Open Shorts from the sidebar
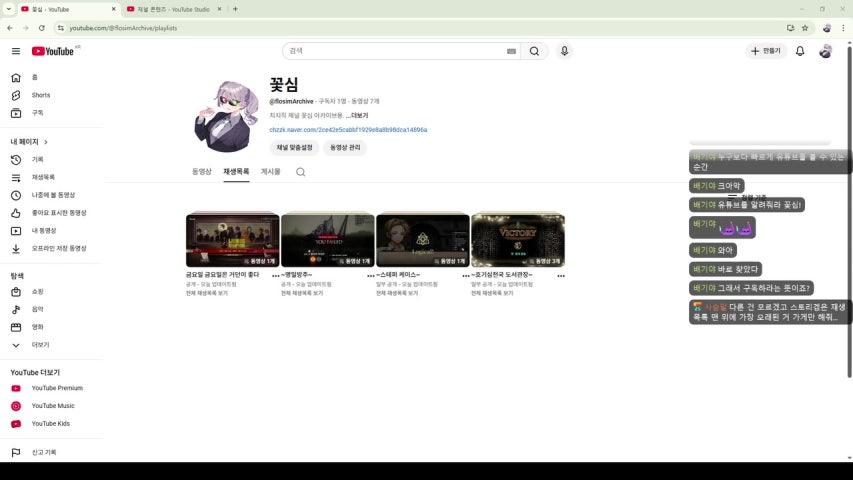This screenshot has height=480, width=853. pyautogui.click(x=40, y=95)
